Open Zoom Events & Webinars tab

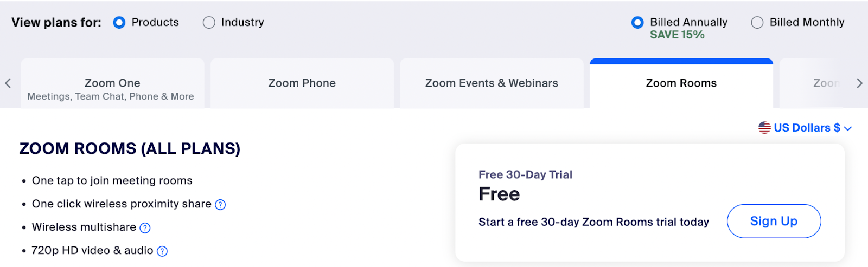pyautogui.click(x=492, y=83)
